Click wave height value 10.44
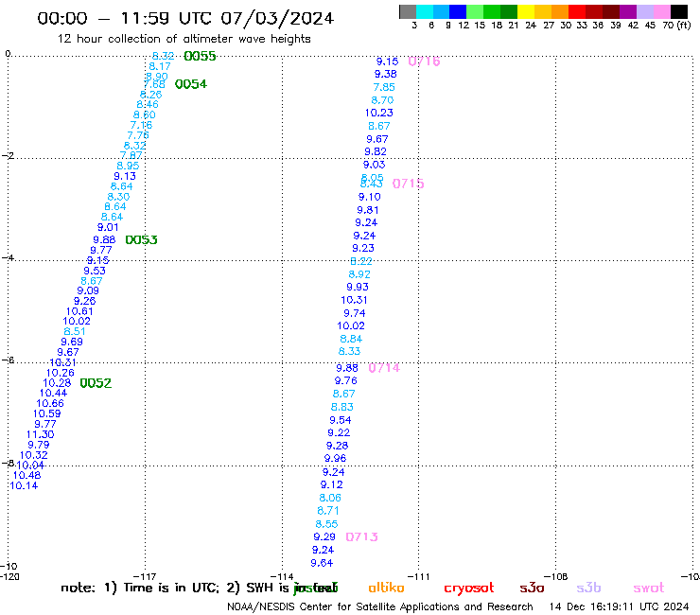The width and height of the screenshot is (700, 615). [x=53, y=394]
